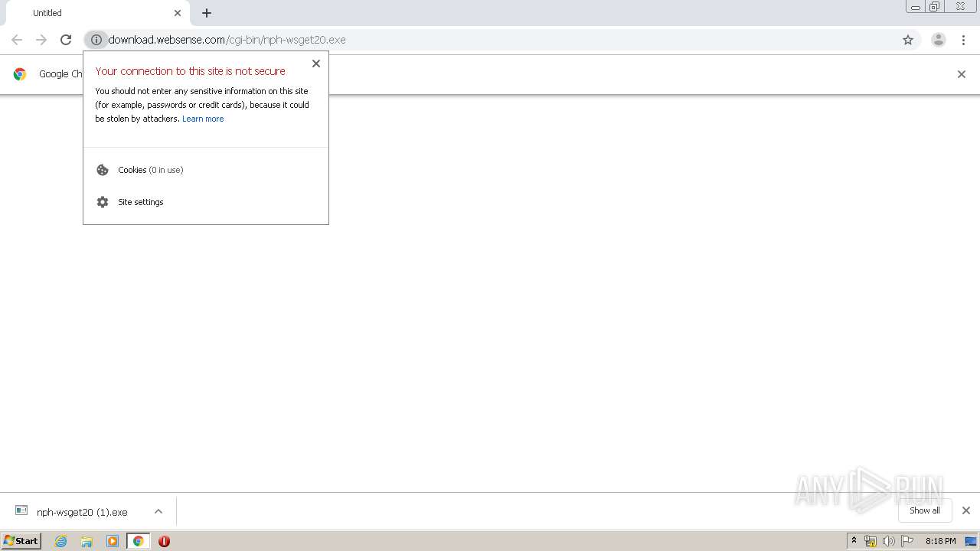Open media player from taskbar
Viewport: 980px width, 551px height.
113,541
